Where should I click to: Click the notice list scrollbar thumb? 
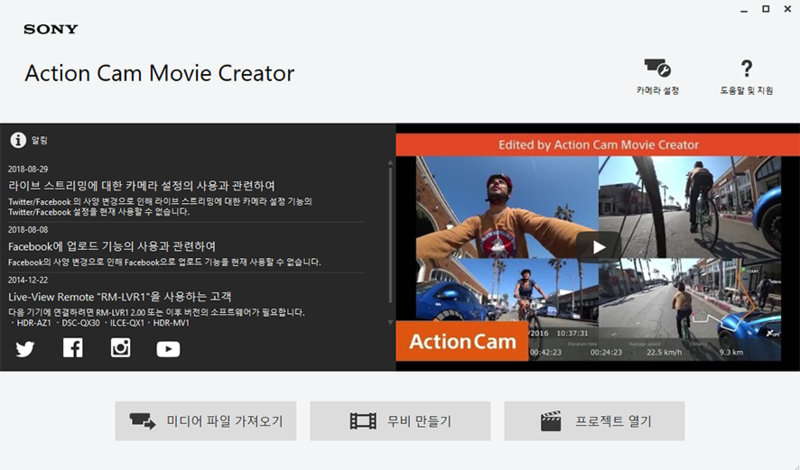[x=390, y=235]
